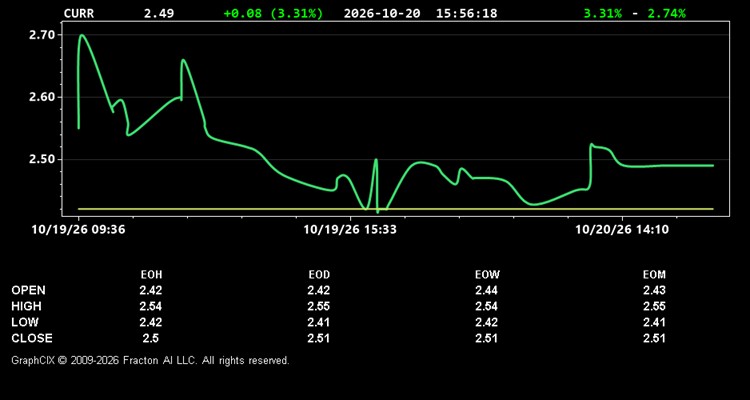Click the LOW row label
The image size is (750, 400).
pos(25,322)
